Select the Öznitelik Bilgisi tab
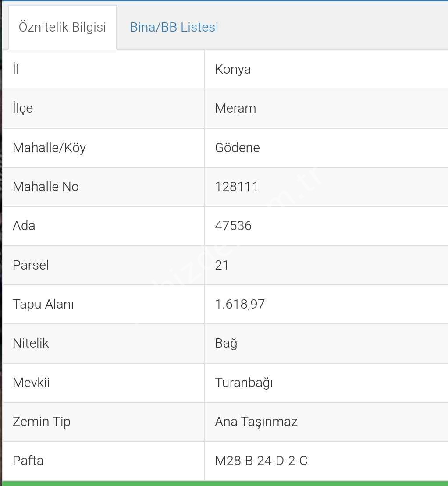448x486 pixels. (x=62, y=27)
